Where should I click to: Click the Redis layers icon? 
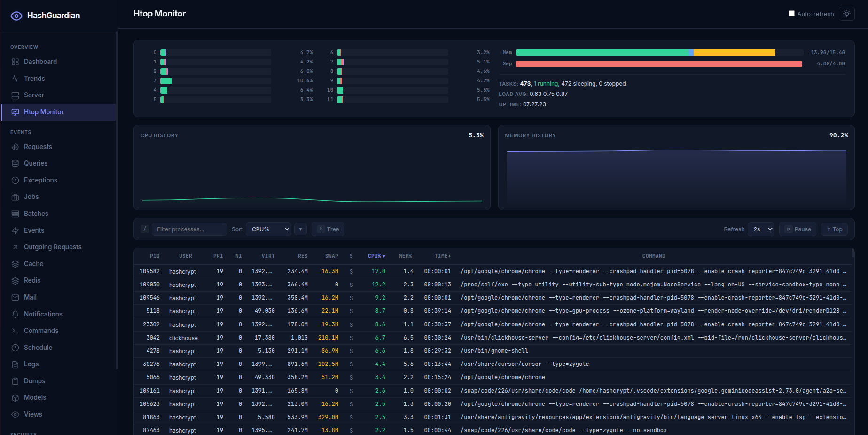[15, 280]
